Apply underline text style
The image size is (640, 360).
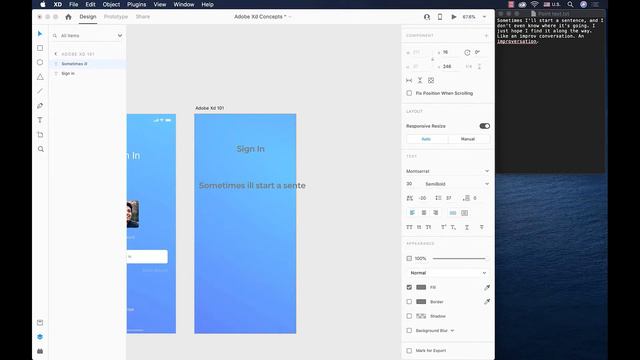tap(467, 227)
